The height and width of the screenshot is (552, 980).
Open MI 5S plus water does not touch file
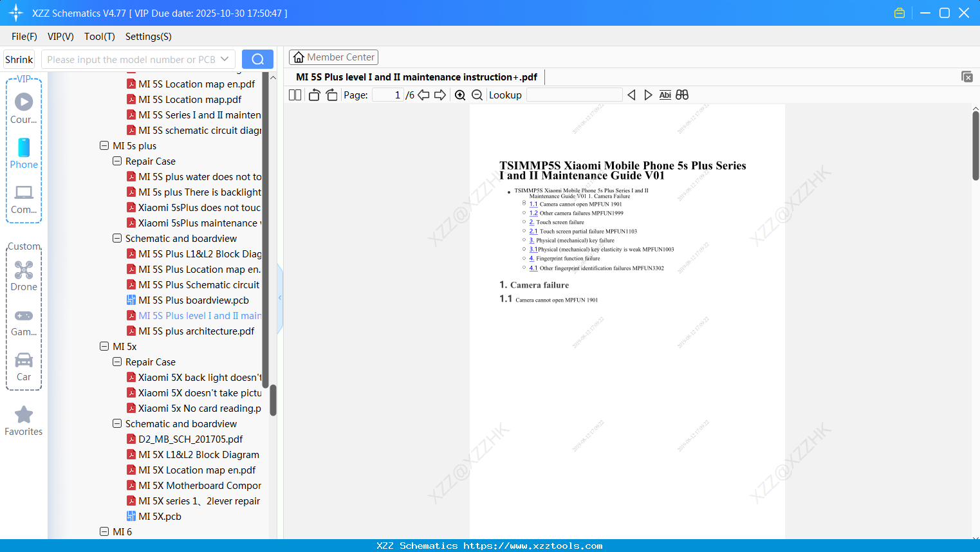(x=194, y=176)
